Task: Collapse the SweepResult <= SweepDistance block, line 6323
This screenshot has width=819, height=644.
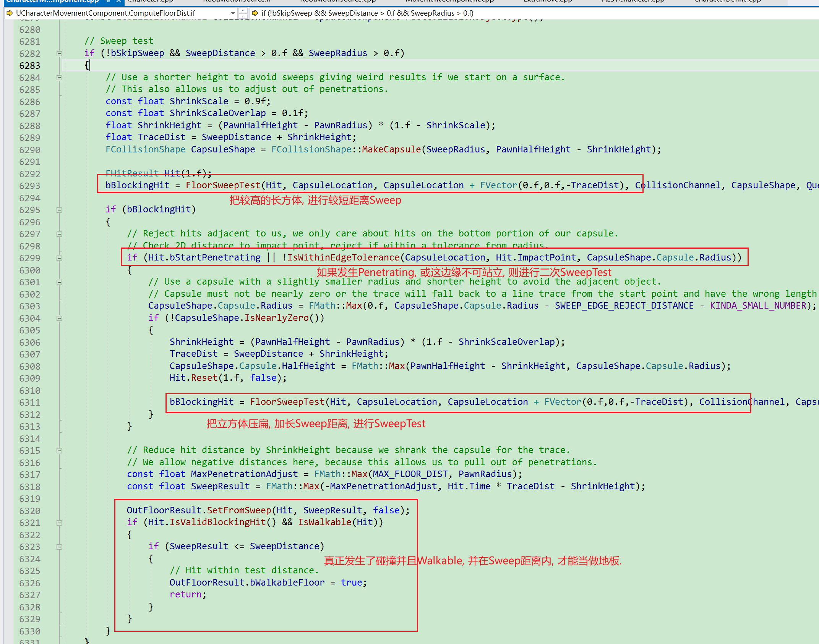Action: pos(59,547)
